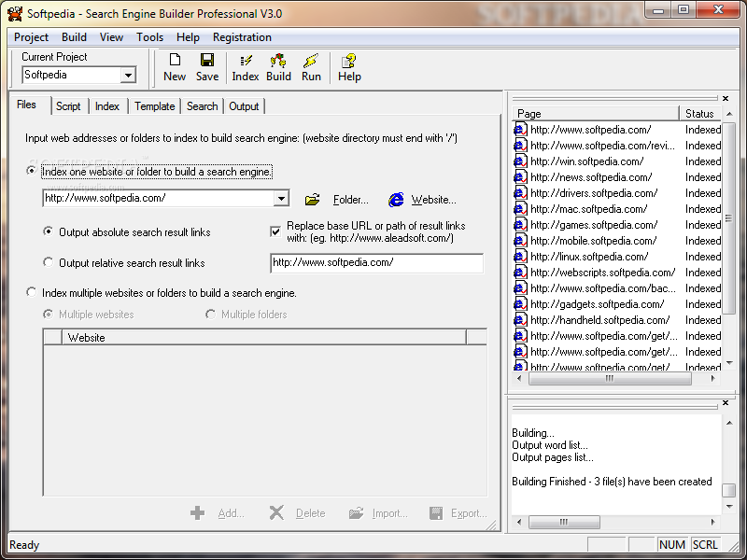
Task: Open the Project menu
Action: (31, 37)
